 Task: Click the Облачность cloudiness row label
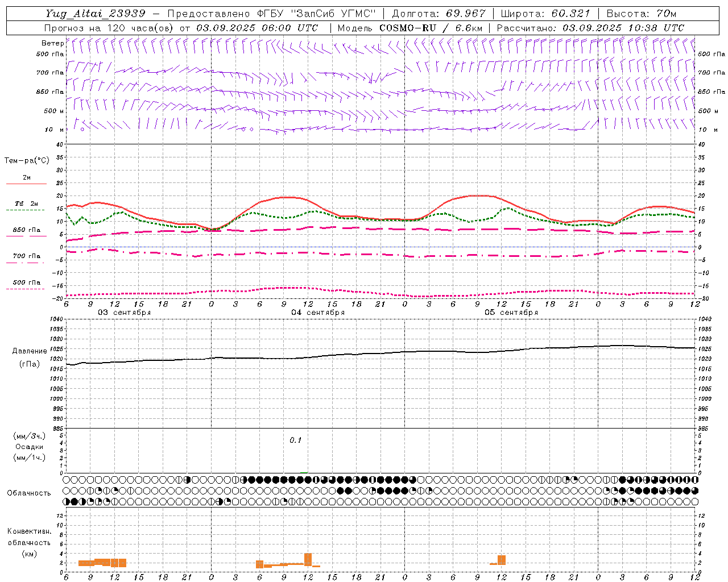(x=29, y=493)
